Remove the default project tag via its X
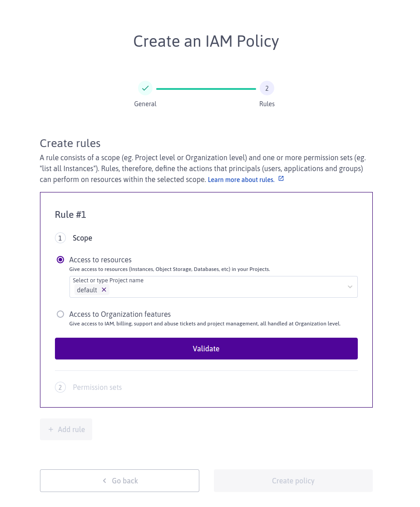Screen dimensions: 420x507 (104, 290)
